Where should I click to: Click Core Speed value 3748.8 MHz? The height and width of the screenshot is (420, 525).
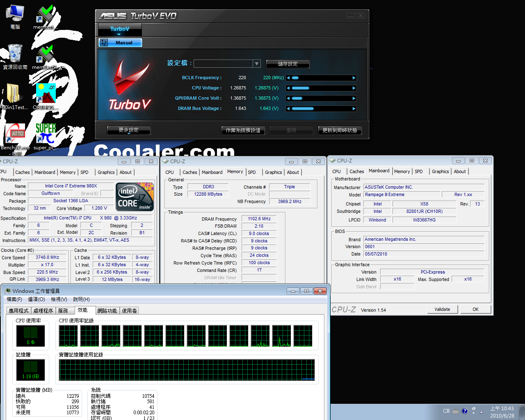pos(47,258)
